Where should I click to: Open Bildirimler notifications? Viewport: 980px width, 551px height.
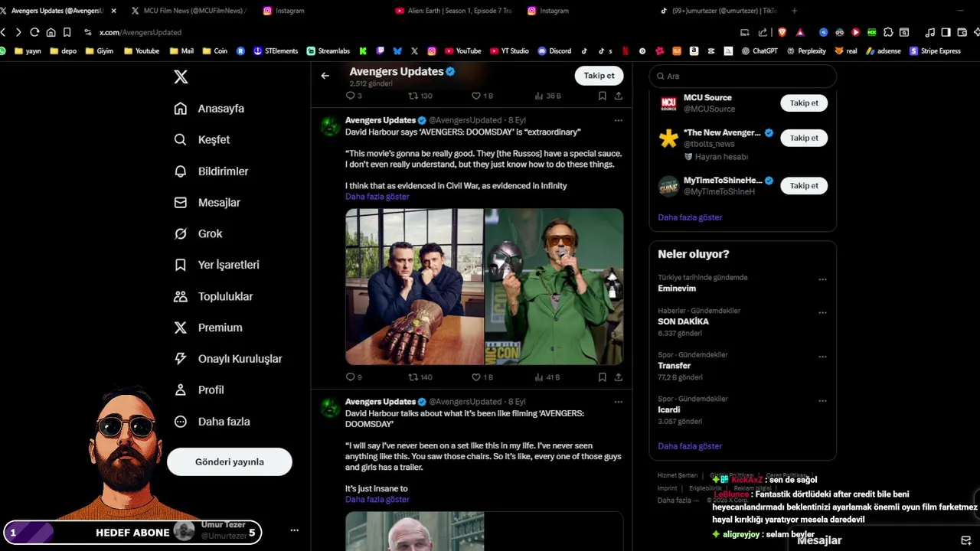click(x=211, y=171)
